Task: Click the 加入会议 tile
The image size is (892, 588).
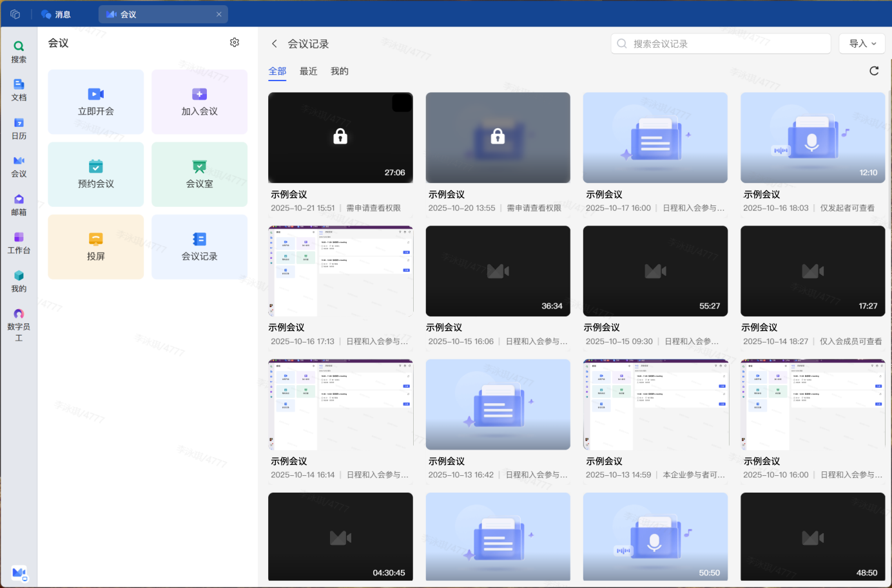Action: coord(199,102)
